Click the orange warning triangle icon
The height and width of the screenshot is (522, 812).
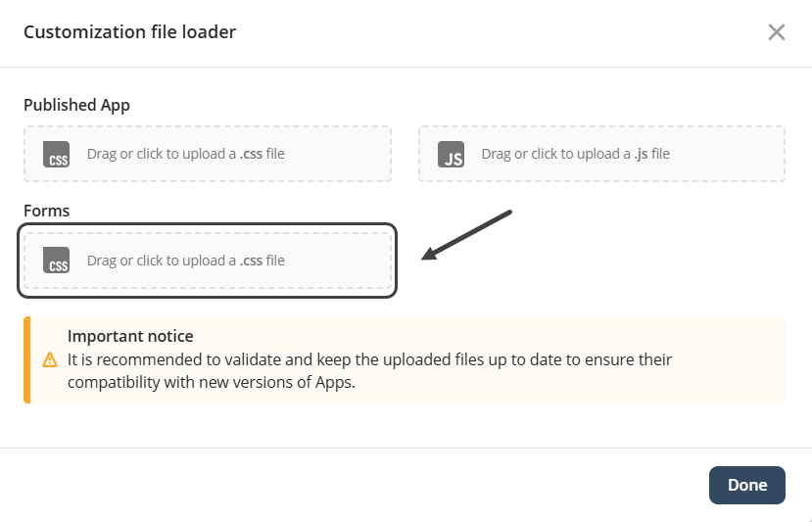(x=50, y=360)
